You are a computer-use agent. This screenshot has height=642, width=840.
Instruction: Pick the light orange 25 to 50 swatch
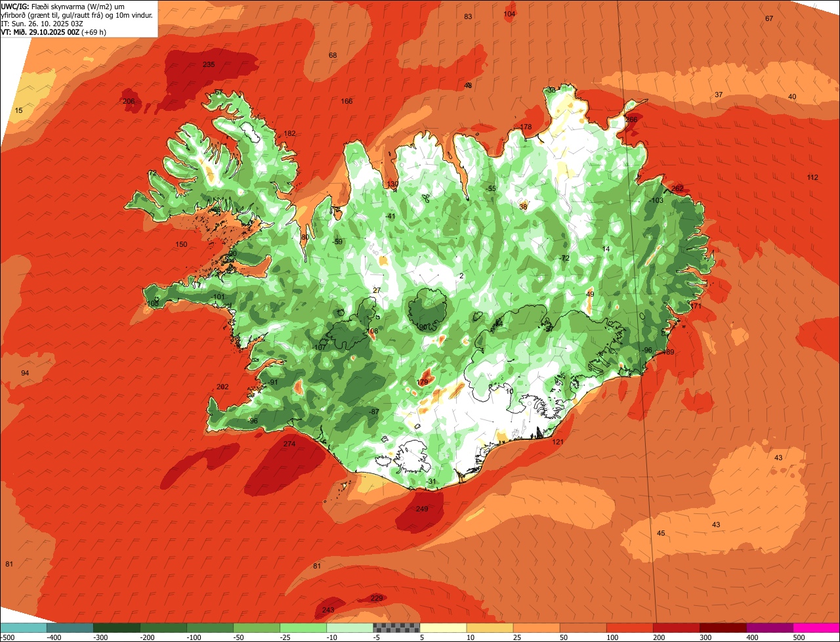point(535,628)
